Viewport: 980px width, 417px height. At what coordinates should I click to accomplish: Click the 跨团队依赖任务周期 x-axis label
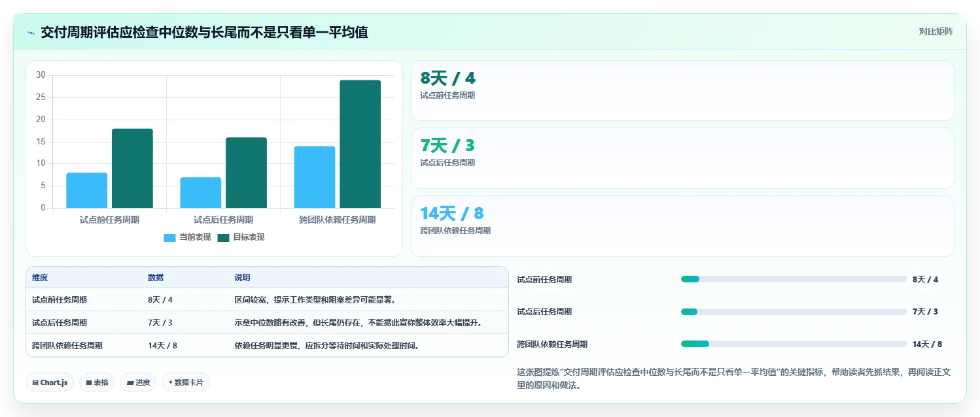338,220
